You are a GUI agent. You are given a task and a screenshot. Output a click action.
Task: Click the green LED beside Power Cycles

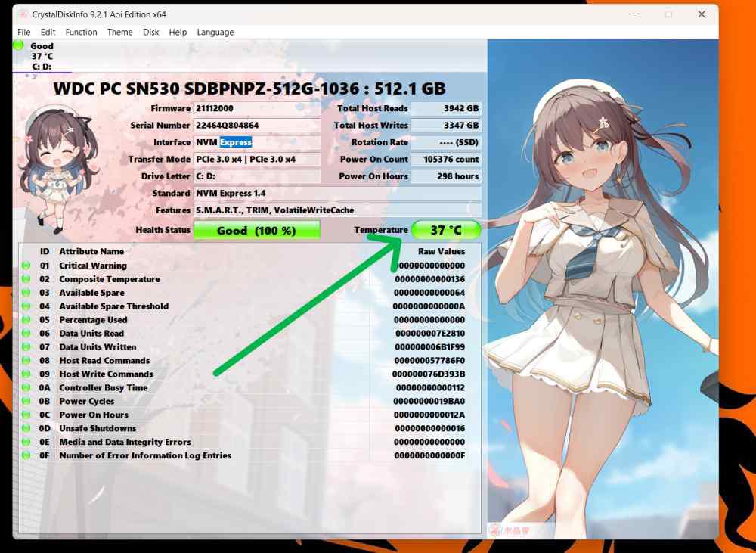pyautogui.click(x=25, y=401)
